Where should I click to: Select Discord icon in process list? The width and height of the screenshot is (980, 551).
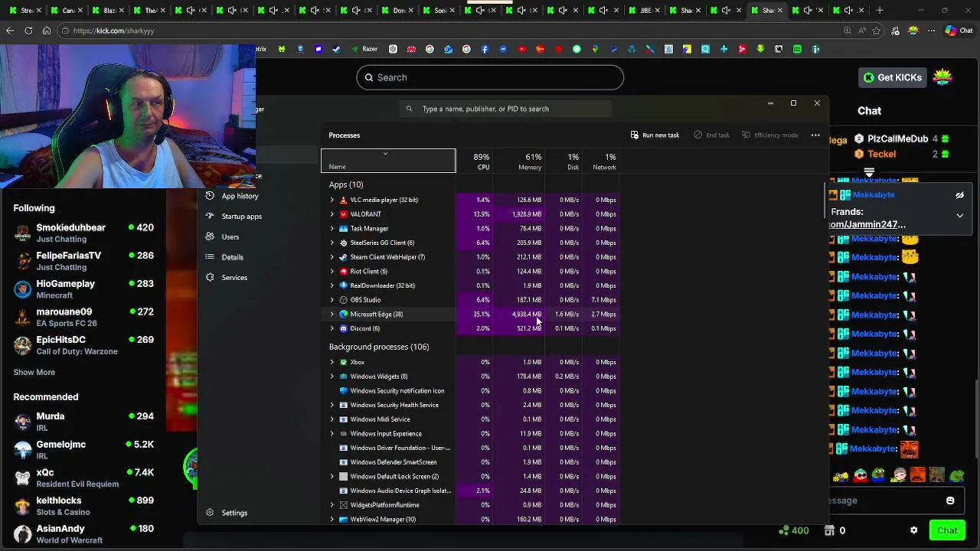(x=343, y=328)
